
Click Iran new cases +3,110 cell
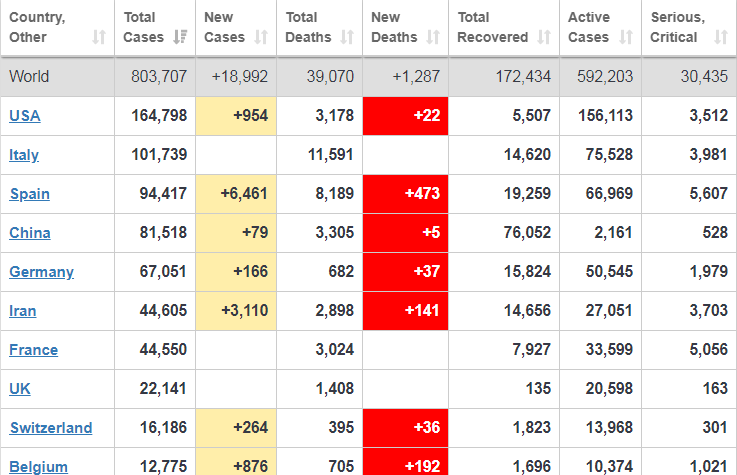[236, 311]
